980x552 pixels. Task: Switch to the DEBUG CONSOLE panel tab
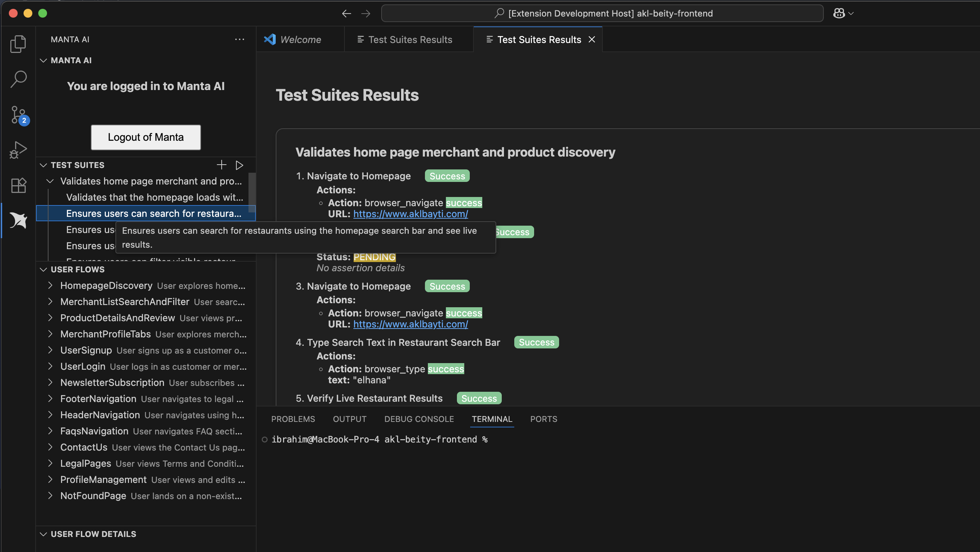[x=419, y=419]
